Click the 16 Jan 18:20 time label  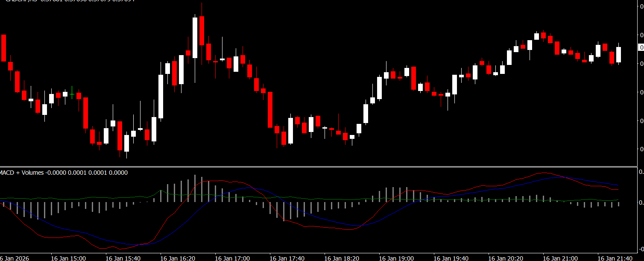pos(342,258)
